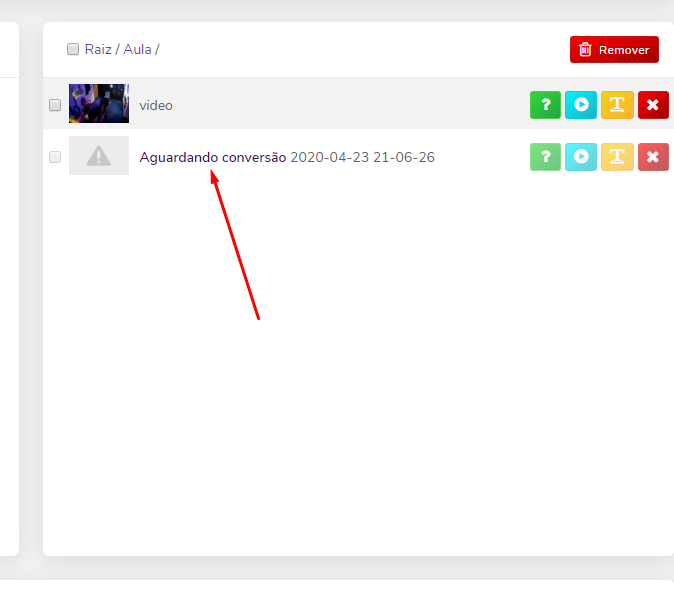Viewport: 674px width, 592px height.
Task: Click the yellow text icon for video row
Action: click(617, 105)
